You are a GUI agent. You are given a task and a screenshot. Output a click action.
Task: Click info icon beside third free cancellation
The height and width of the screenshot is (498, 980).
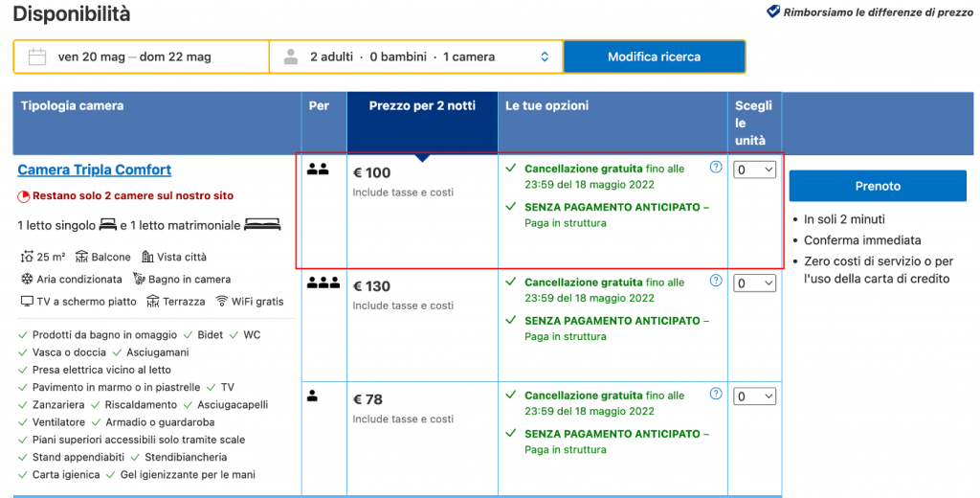click(x=715, y=394)
